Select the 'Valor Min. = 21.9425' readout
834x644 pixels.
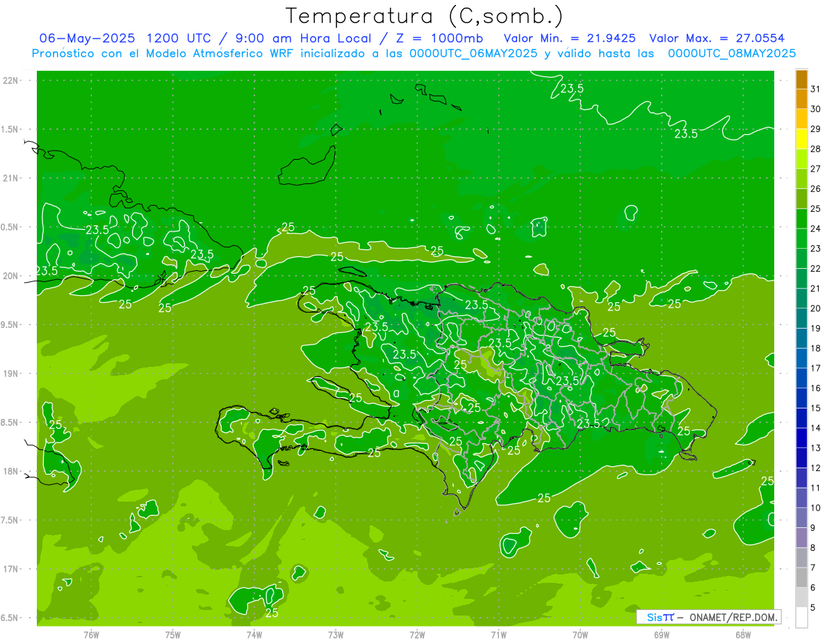pos(570,38)
